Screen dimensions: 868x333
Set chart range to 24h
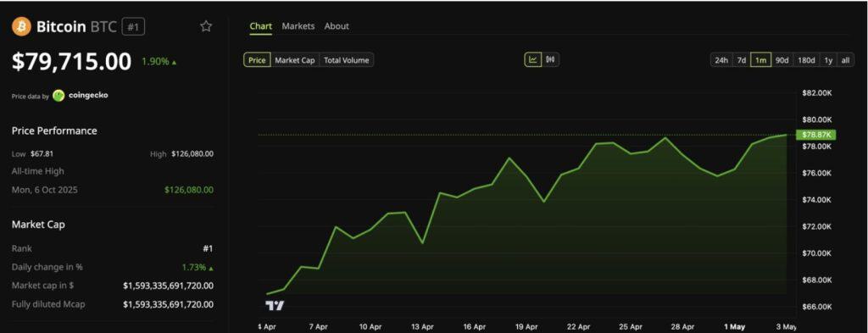tap(721, 60)
